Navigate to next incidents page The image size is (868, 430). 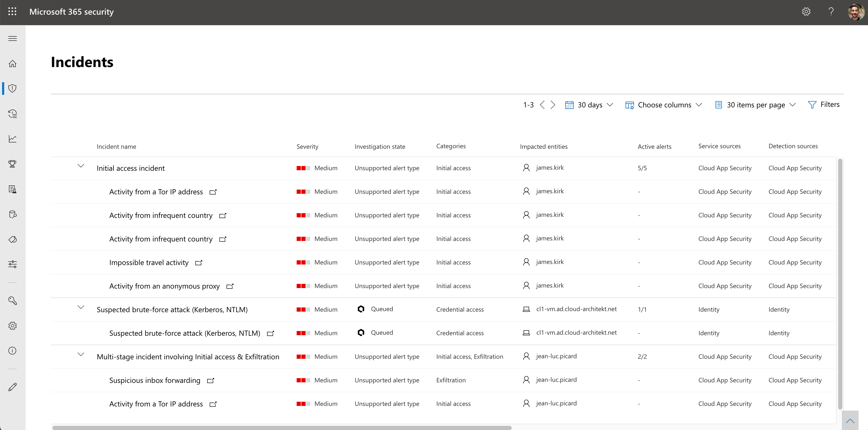point(553,104)
